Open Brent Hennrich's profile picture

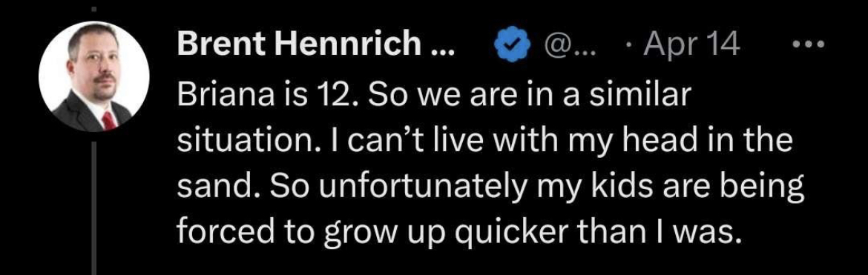point(94,77)
